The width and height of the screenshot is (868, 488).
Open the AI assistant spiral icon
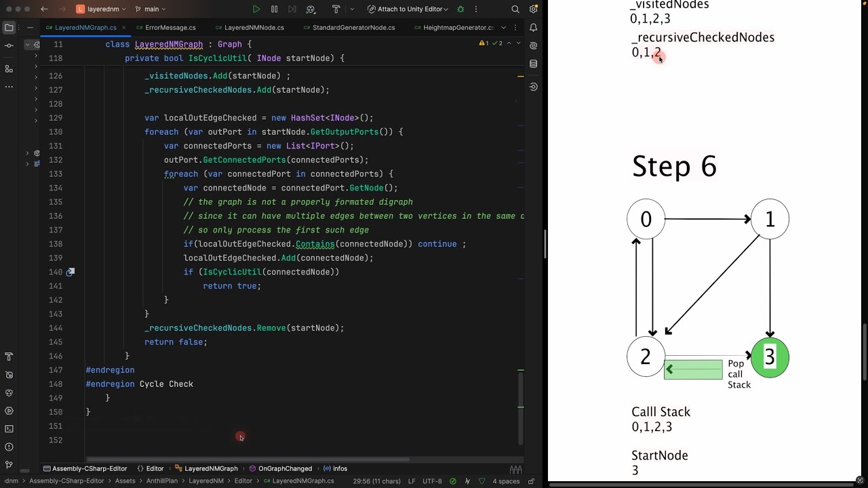(x=533, y=46)
